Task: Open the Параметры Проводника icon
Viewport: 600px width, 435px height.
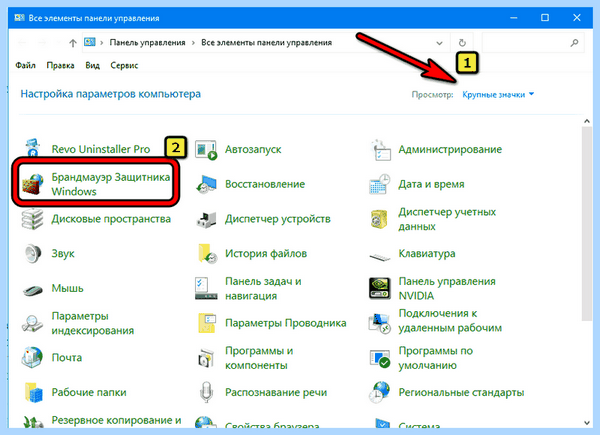Action: click(207, 323)
